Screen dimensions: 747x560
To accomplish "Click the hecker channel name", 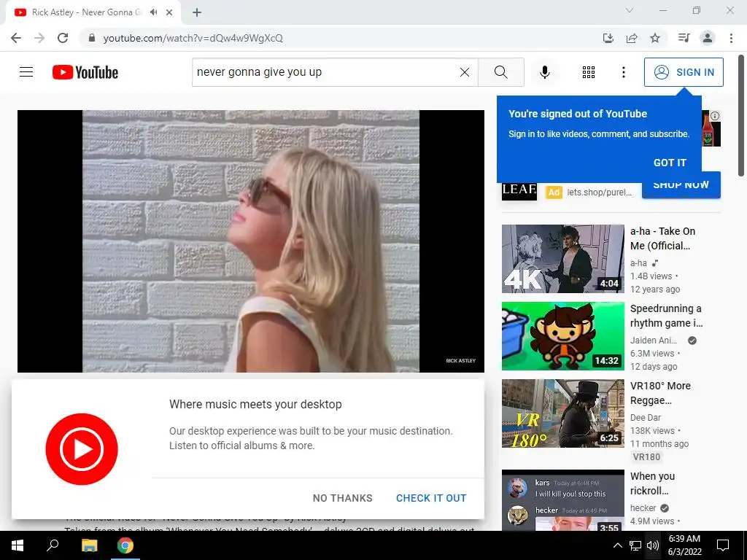I will pyautogui.click(x=643, y=508).
